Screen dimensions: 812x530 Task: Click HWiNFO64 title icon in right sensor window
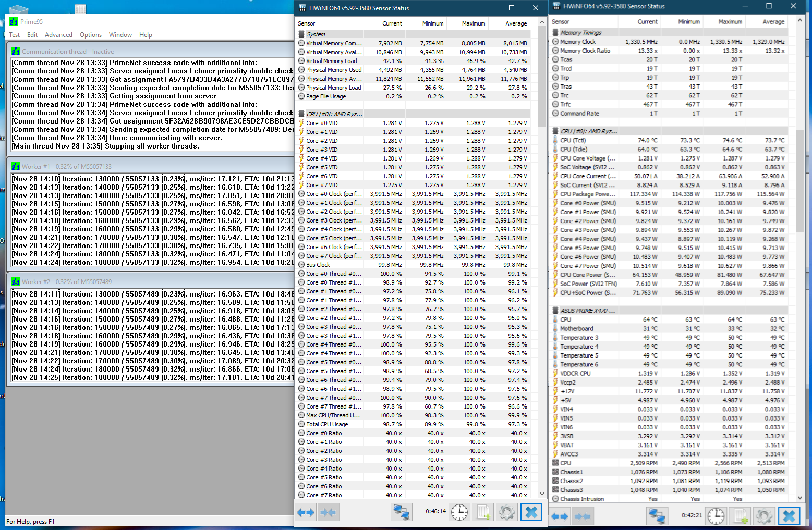556,6
